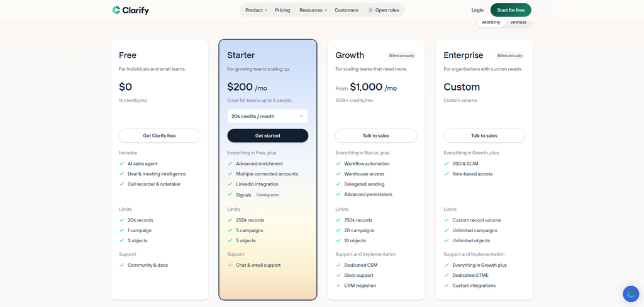Go to the Pricing page
644x307 pixels.
click(x=282, y=10)
